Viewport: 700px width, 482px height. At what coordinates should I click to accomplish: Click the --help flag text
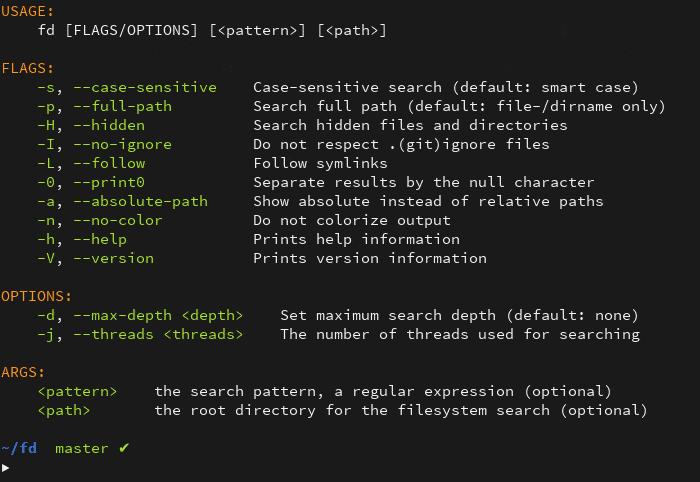pos(100,240)
